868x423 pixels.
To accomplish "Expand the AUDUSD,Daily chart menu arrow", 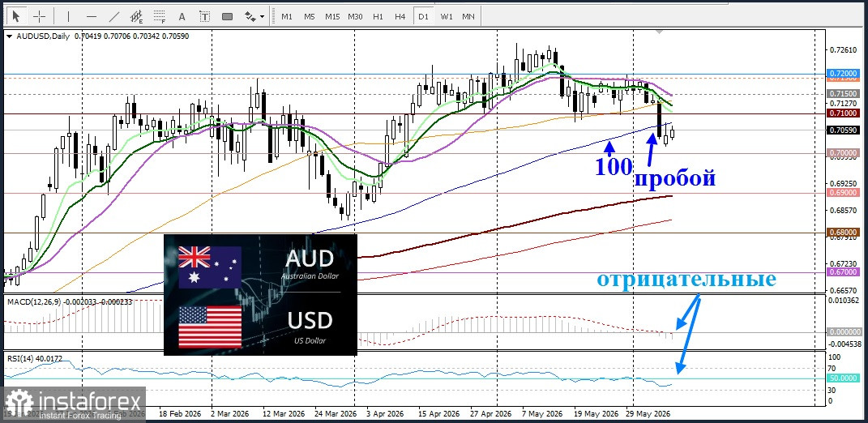I will [x=9, y=36].
